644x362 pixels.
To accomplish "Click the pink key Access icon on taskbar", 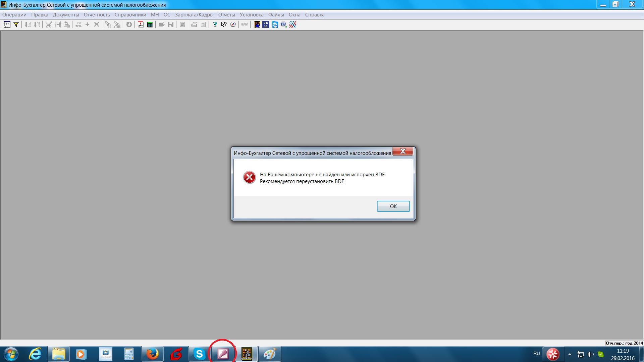I will (223, 354).
